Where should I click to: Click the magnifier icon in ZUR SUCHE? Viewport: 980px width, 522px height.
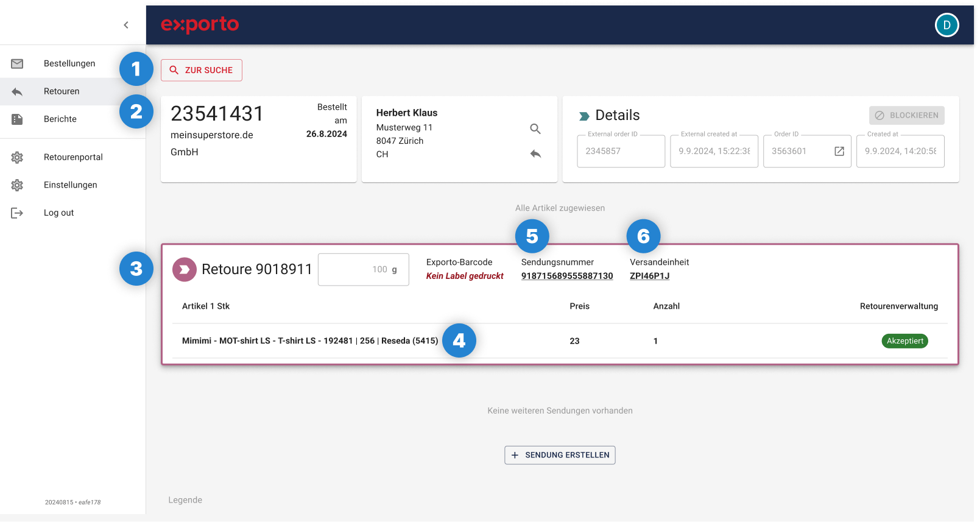174,70
